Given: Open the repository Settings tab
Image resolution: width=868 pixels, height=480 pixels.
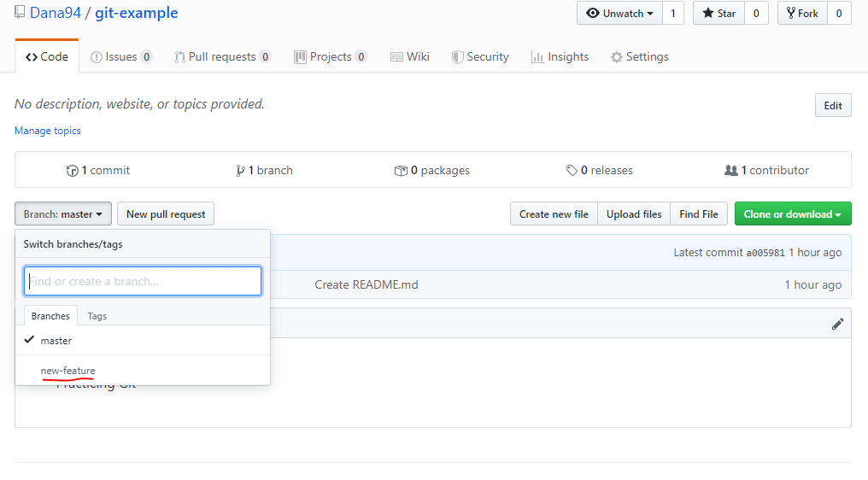Looking at the screenshot, I should pos(639,56).
